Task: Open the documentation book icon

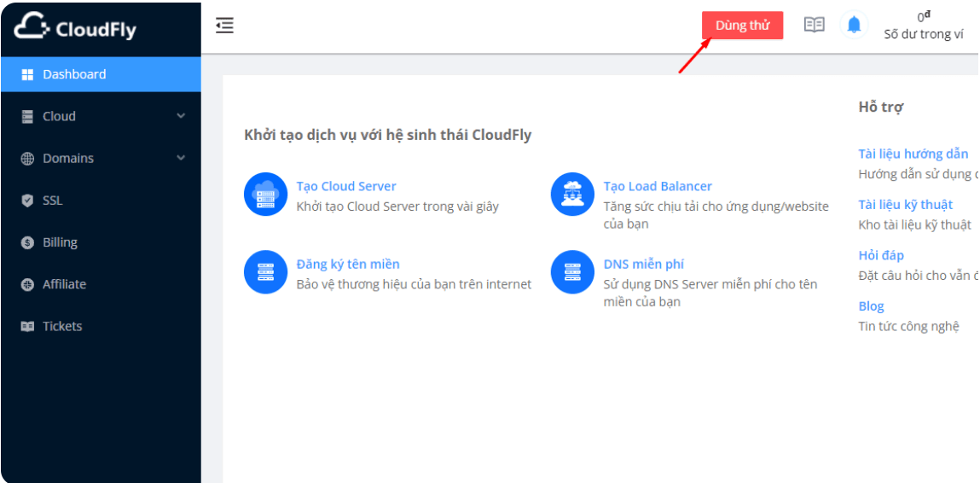Action: click(x=814, y=25)
